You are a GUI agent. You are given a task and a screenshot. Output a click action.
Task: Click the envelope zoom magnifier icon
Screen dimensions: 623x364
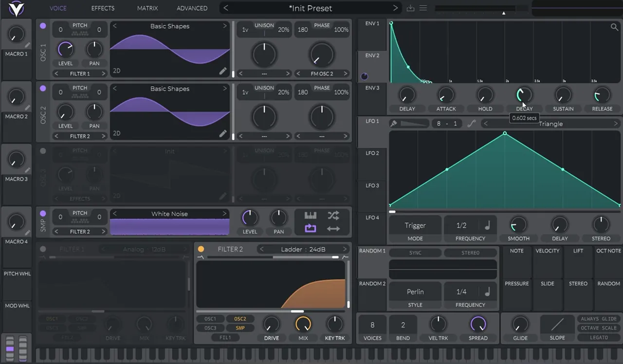[x=614, y=27]
